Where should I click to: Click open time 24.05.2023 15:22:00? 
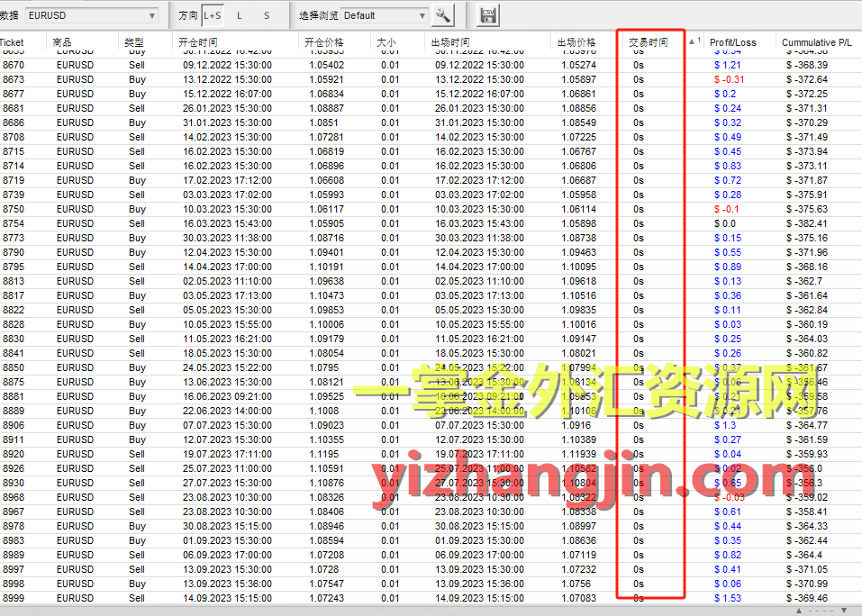tap(227, 367)
